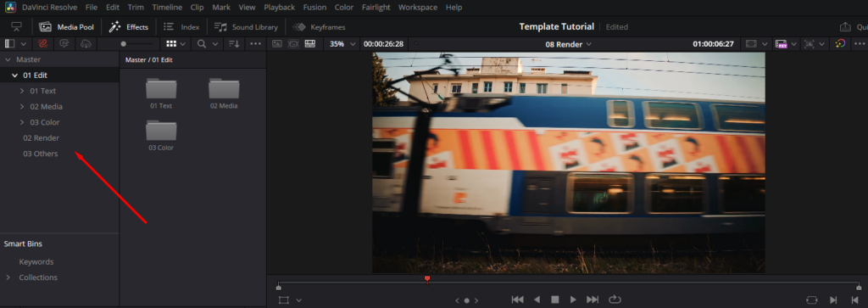
Task: Click the Quick Export share icon
Action: (x=845, y=26)
